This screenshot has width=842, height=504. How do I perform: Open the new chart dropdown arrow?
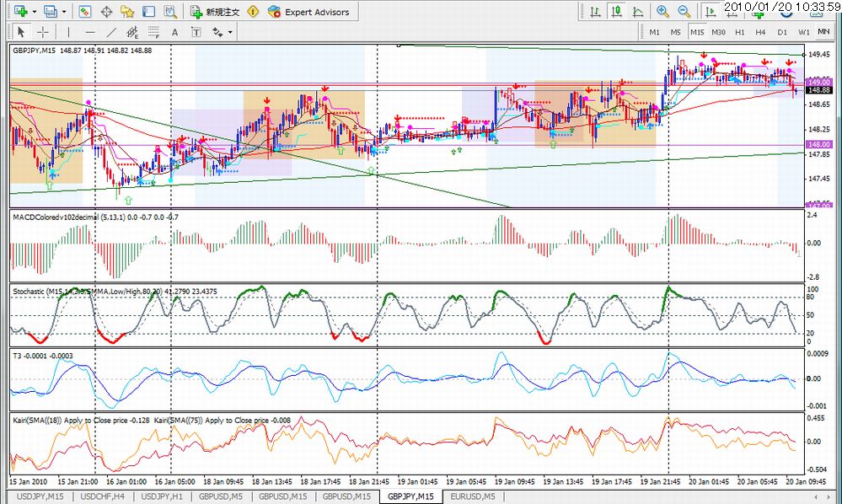coord(35,12)
